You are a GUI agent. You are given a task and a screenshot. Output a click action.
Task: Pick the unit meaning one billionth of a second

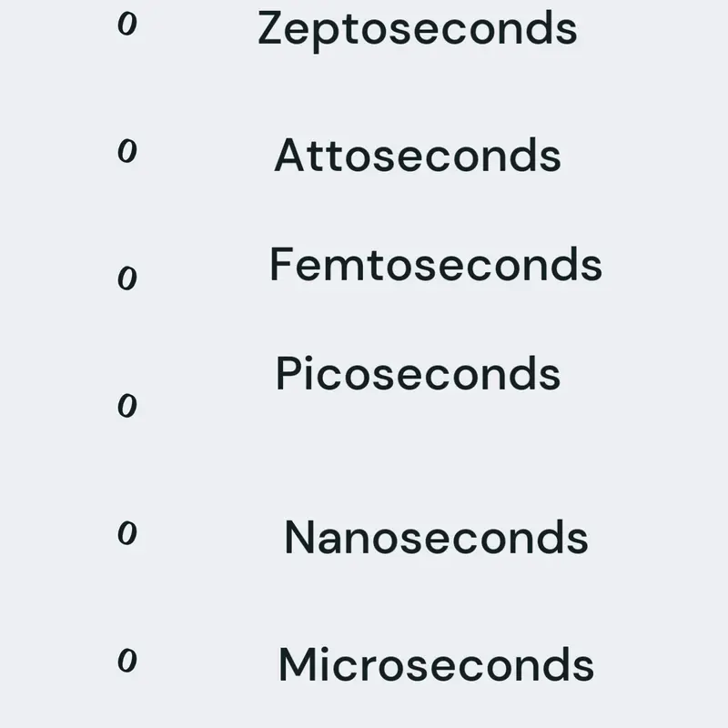[437, 537]
